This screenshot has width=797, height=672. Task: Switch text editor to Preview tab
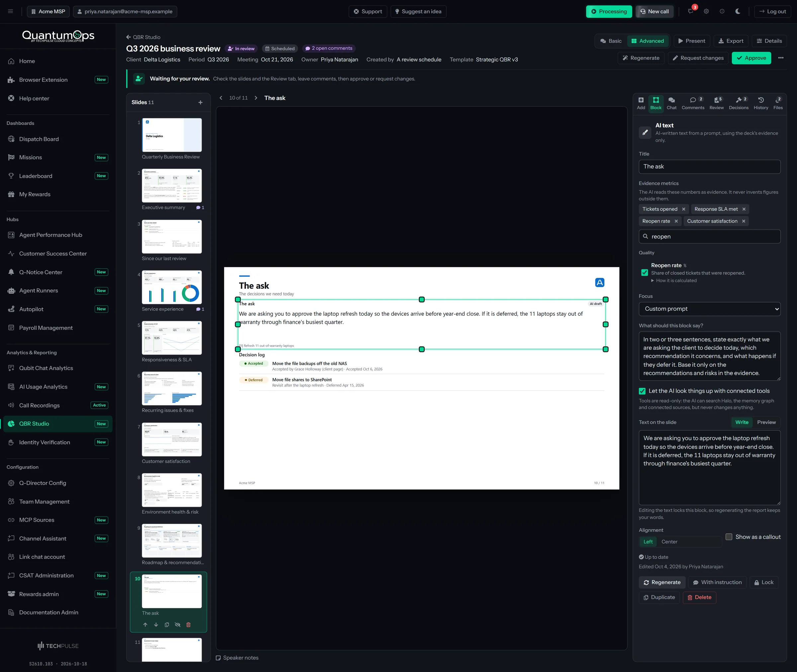766,422
